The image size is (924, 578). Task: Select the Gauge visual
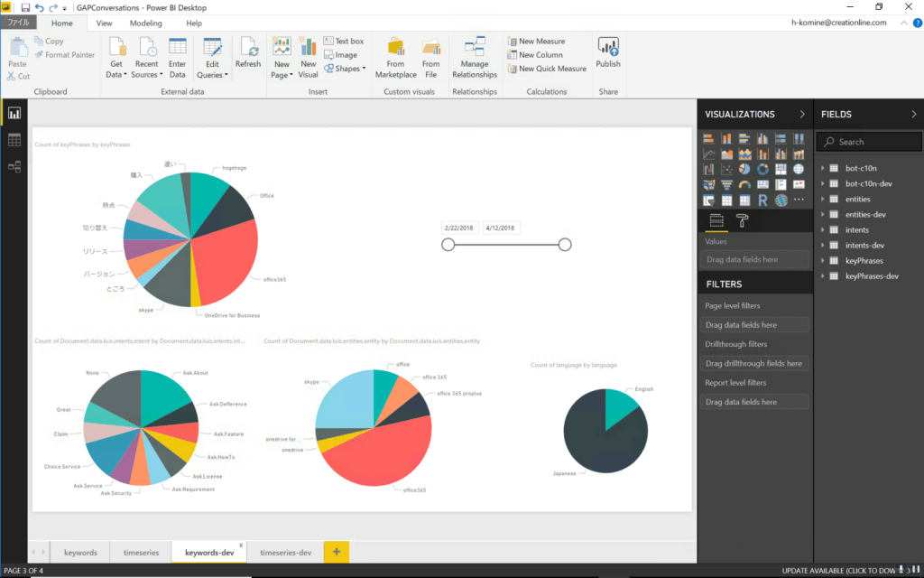[x=744, y=184]
